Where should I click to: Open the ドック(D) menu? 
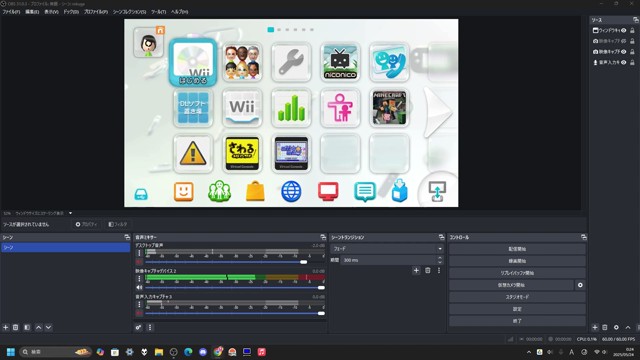click(x=71, y=12)
